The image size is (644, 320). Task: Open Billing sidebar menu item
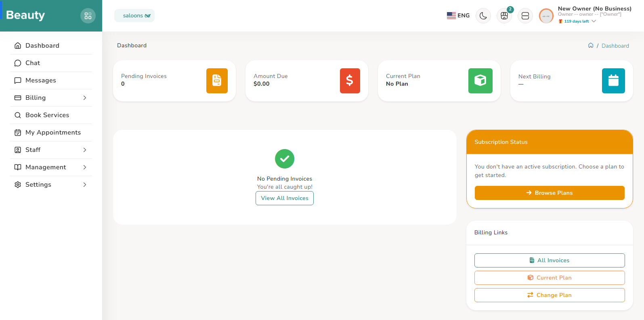point(51,98)
